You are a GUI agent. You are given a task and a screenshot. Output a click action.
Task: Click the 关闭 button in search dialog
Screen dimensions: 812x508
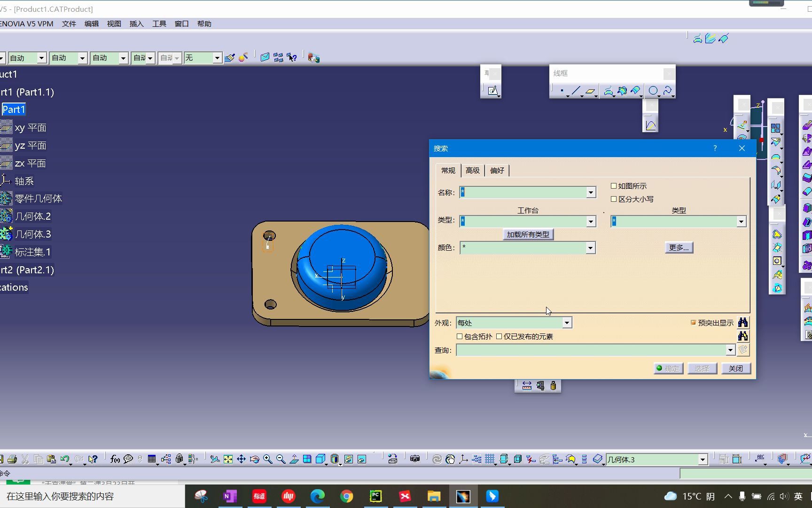click(x=735, y=368)
